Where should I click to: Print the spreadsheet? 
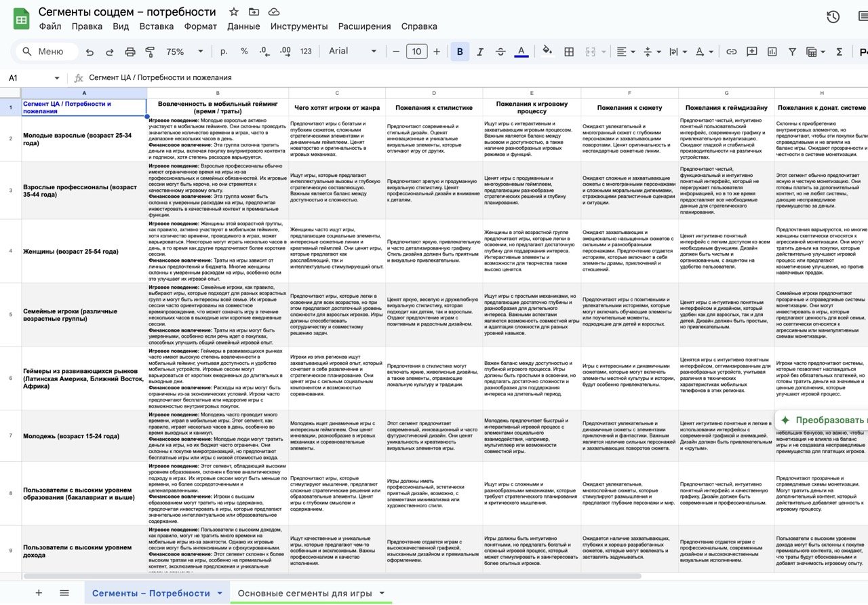[x=130, y=52]
